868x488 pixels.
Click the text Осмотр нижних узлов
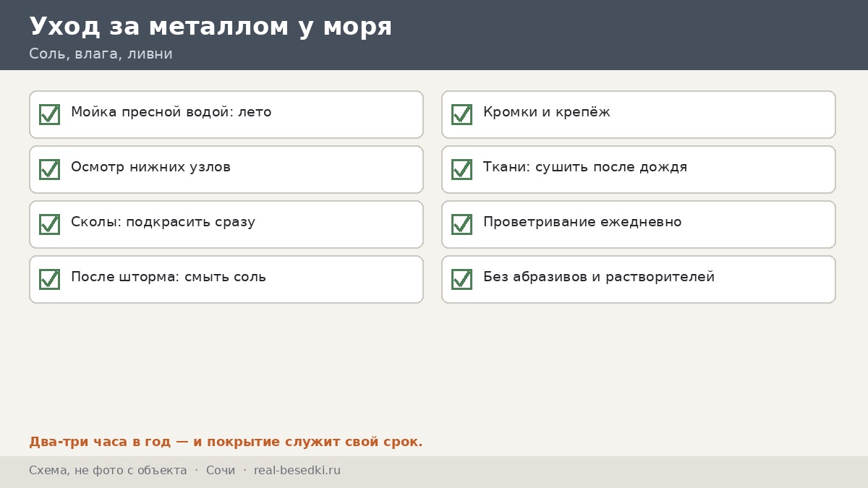[150, 167]
